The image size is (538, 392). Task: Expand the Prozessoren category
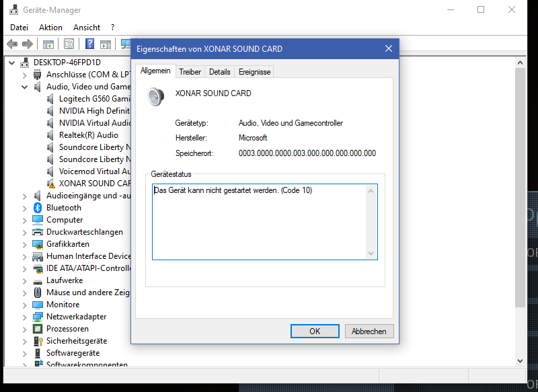pyautogui.click(x=24, y=329)
